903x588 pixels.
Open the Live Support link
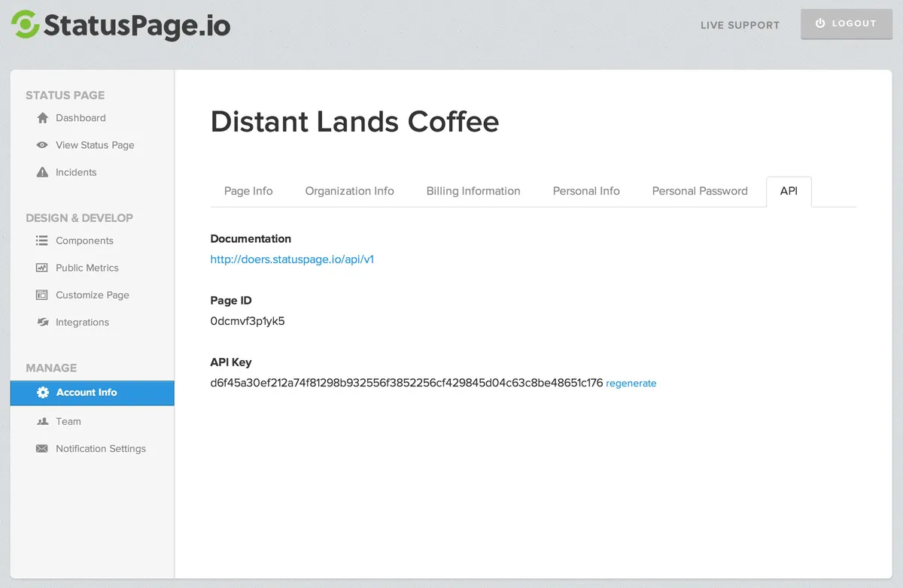(x=740, y=25)
